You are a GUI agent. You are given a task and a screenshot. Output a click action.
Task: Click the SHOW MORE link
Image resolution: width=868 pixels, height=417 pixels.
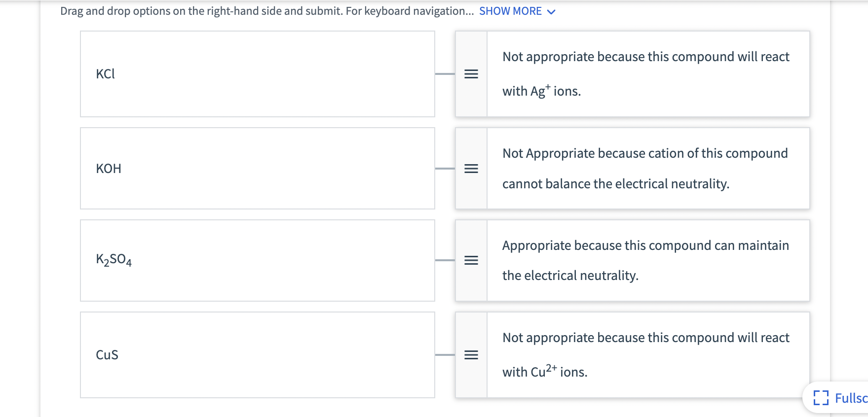click(510, 11)
